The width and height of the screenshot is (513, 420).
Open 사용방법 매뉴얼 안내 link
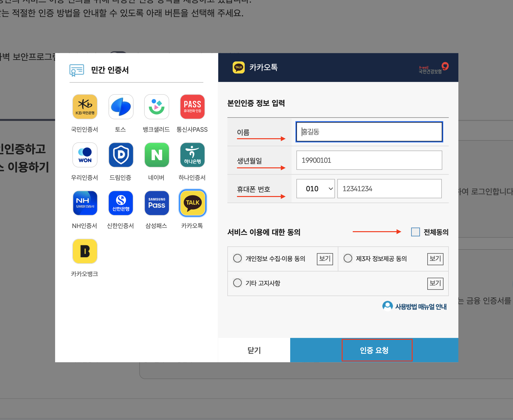click(x=420, y=307)
